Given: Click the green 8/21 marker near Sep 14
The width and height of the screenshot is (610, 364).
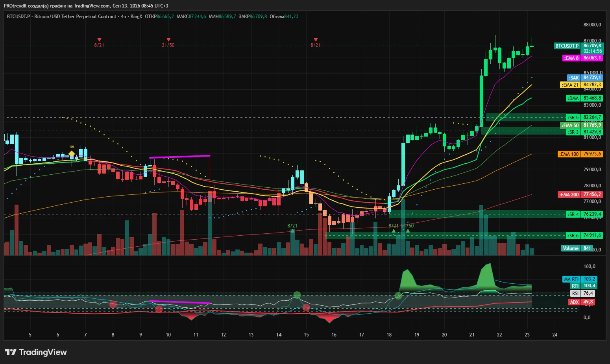Looking at the screenshot, I should tap(292, 228).
